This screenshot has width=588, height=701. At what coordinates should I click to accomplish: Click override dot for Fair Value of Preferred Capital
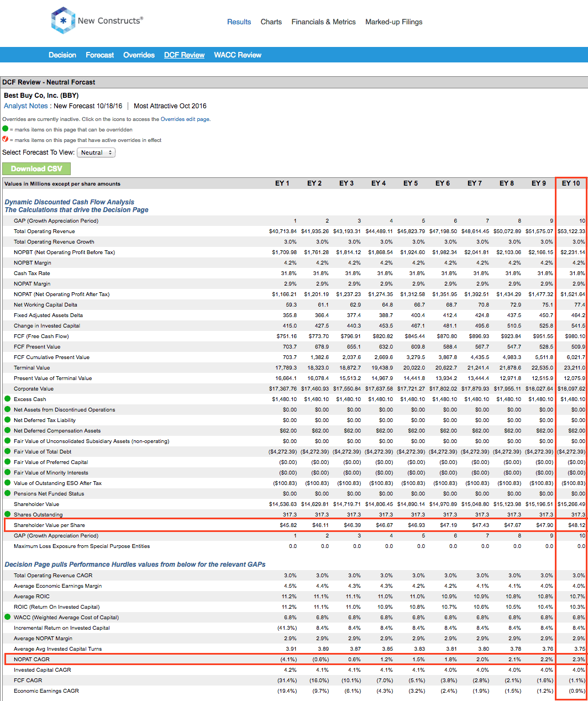coord(8,462)
